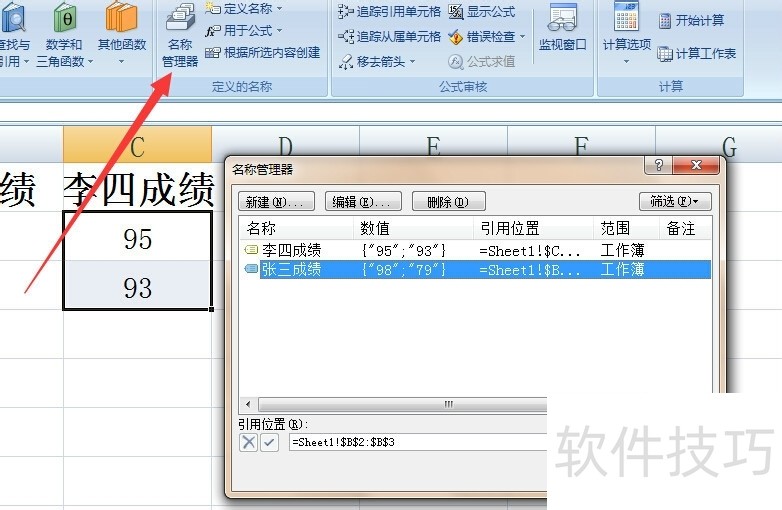The image size is (782, 510).
Task: Sort by the 名称 column header
Action: (x=296, y=228)
